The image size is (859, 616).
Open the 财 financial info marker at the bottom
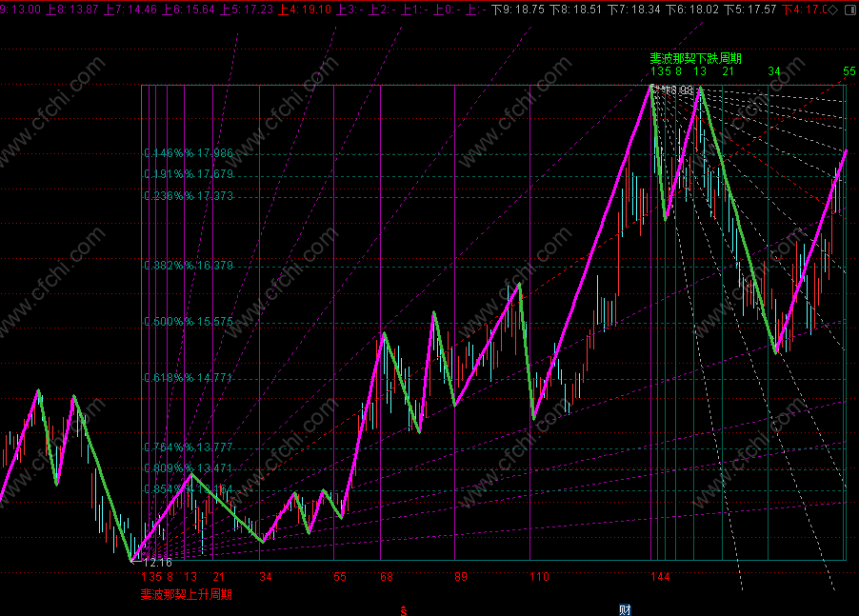pos(625,610)
